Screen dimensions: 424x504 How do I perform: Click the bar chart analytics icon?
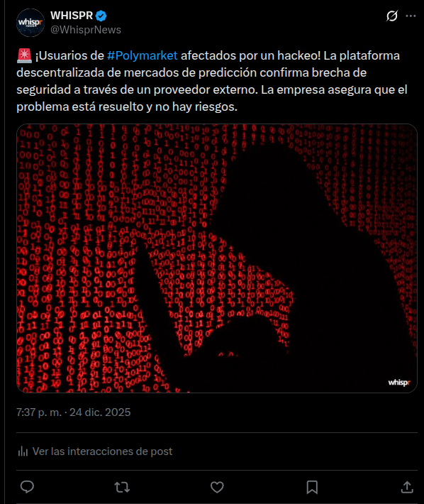click(x=23, y=451)
